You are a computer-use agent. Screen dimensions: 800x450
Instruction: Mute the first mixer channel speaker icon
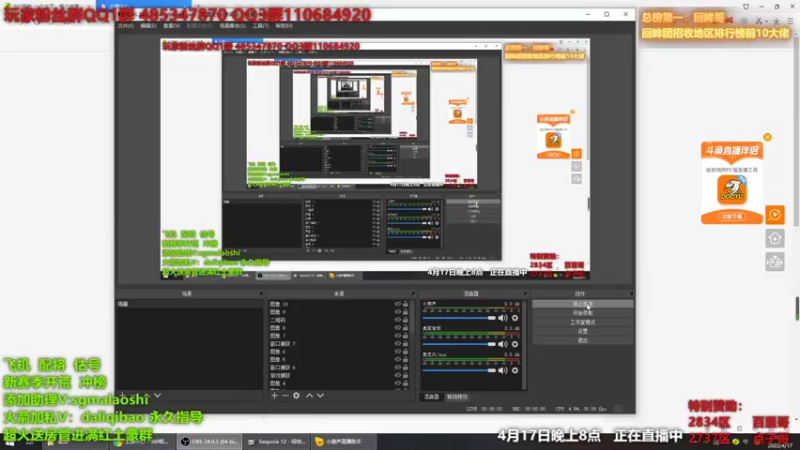coord(503,318)
